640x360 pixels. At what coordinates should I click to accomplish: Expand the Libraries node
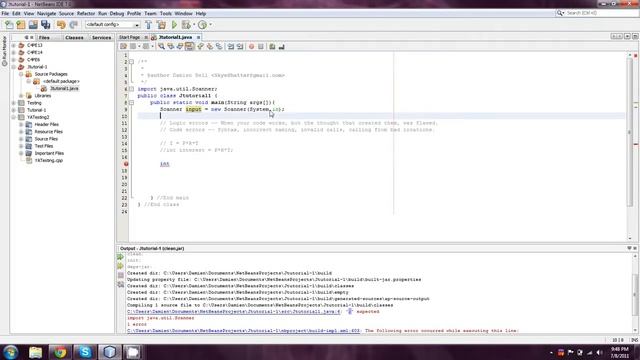tap(21, 96)
